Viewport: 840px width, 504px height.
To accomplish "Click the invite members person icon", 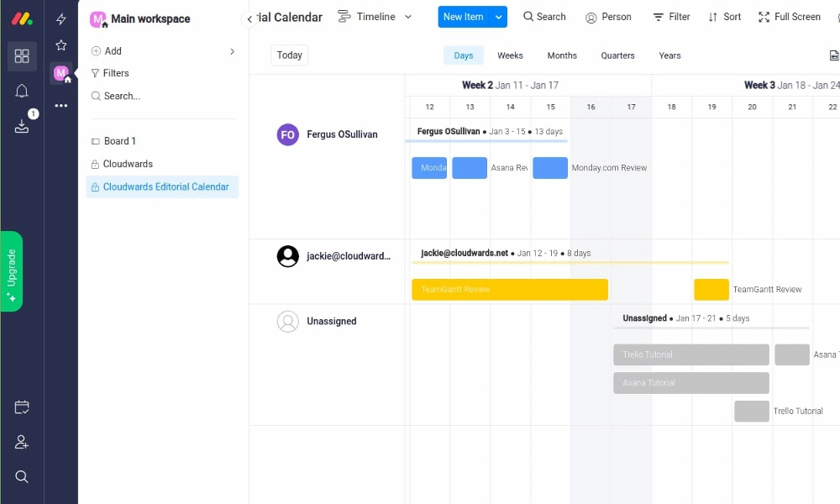I will click(x=22, y=442).
